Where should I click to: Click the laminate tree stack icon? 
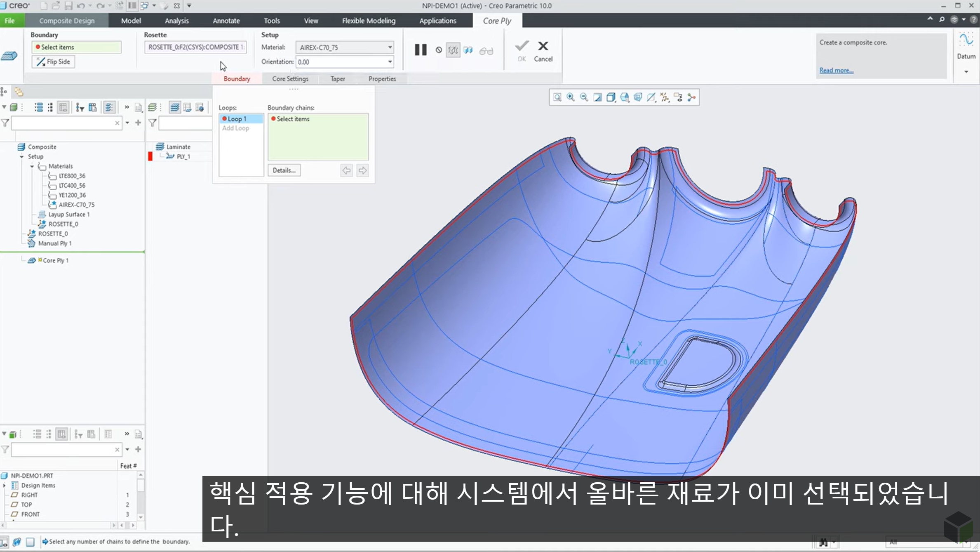[152, 108]
